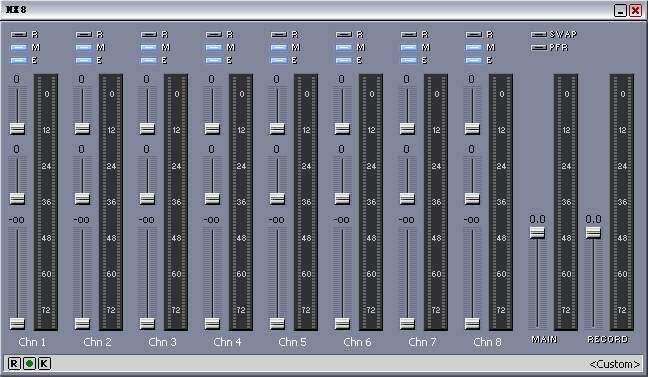Click the MAIN fader handle
This screenshot has width=648, height=377.
[537, 233]
